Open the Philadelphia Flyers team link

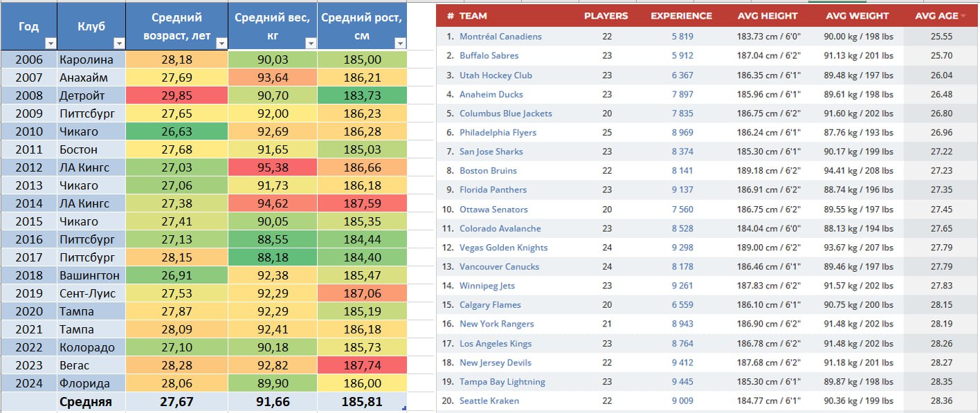click(x=498, y=133)
